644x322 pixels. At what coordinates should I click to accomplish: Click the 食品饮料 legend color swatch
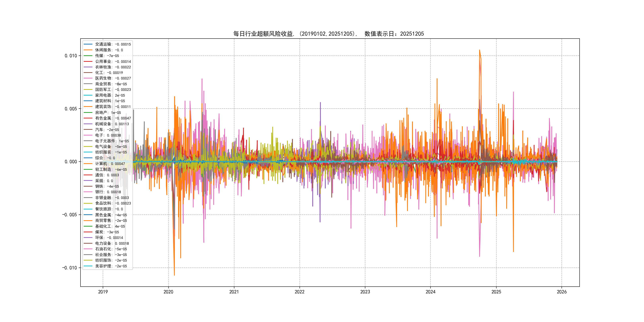coord(88,203)
